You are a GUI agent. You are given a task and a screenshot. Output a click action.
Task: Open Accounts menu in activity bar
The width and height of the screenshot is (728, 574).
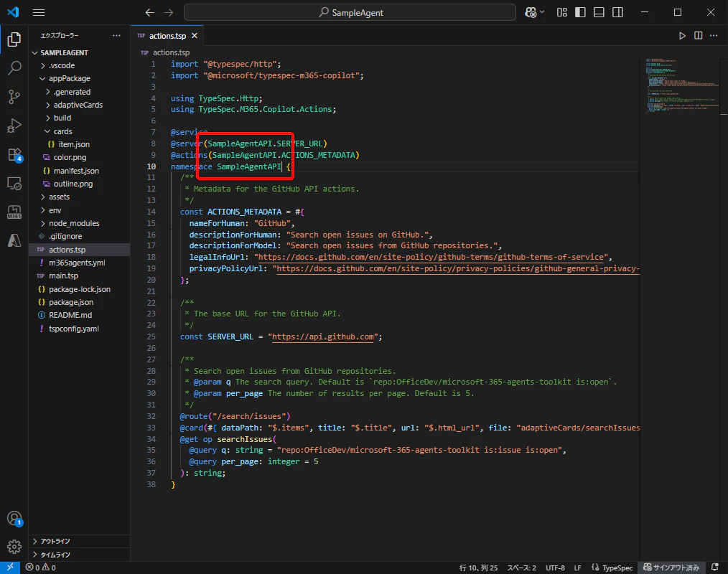coord(14,518)
